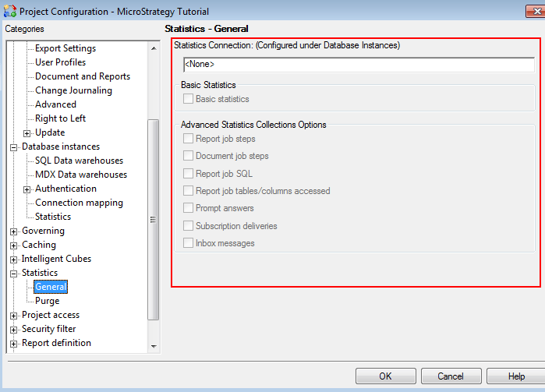
Task: Expand the Authentication sub-node
Action: tap(27, 189)
